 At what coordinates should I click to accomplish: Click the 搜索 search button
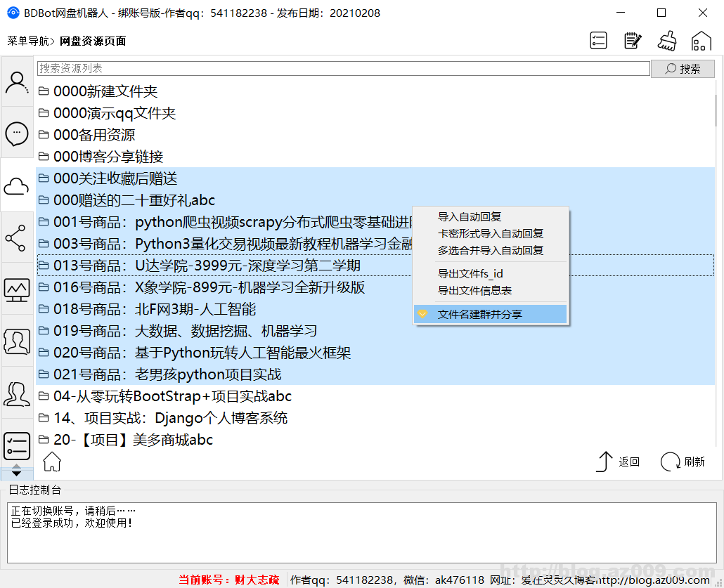point(683,67)
